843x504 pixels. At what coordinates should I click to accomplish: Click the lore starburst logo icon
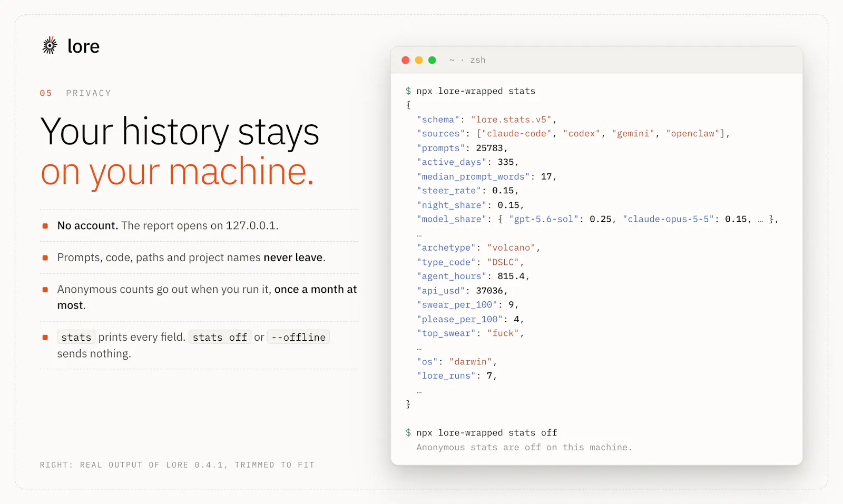[50, 46]
